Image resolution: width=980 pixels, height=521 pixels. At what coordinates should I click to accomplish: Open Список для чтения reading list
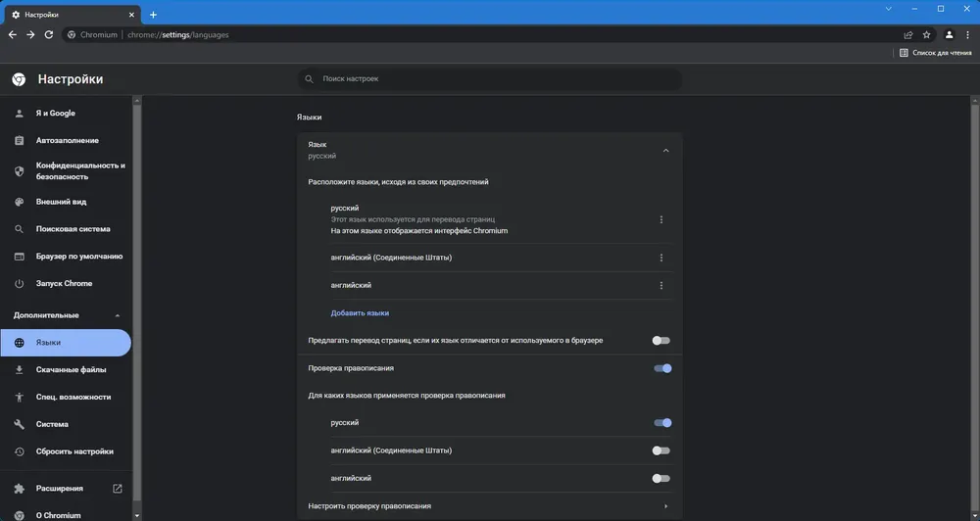[x=935, y=53]
